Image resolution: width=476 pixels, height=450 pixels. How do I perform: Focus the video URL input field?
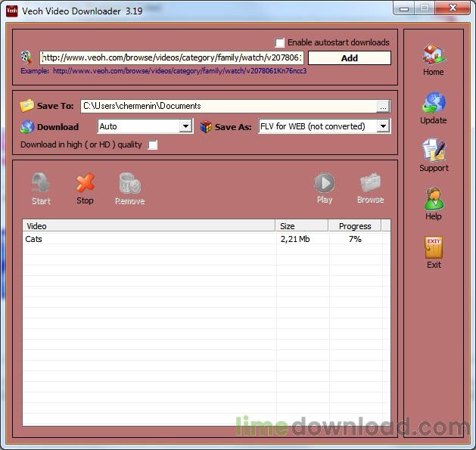click(172, 57)
